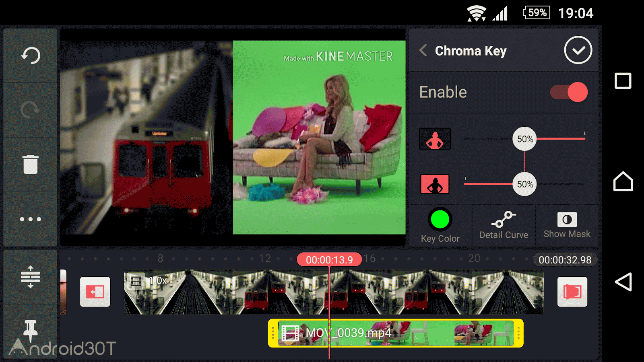644x362 pixels.
Task: Tap the 19:04 clock in status bar
Action: (576, 13)
